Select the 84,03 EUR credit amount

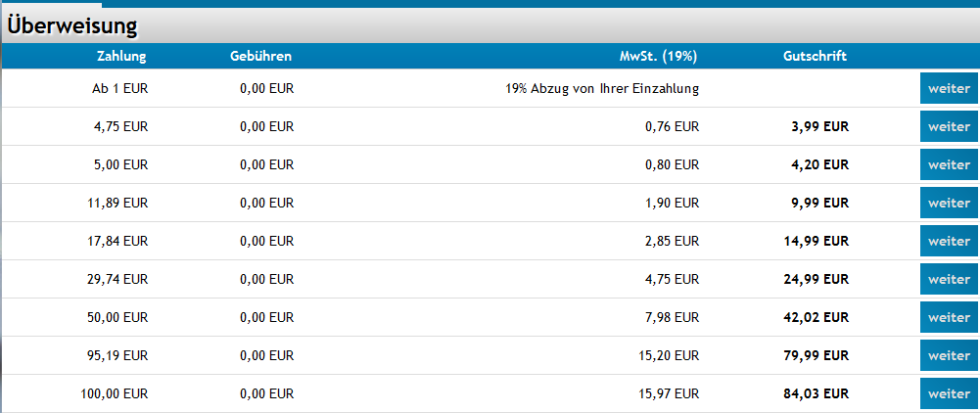click(x=819, y=394)
